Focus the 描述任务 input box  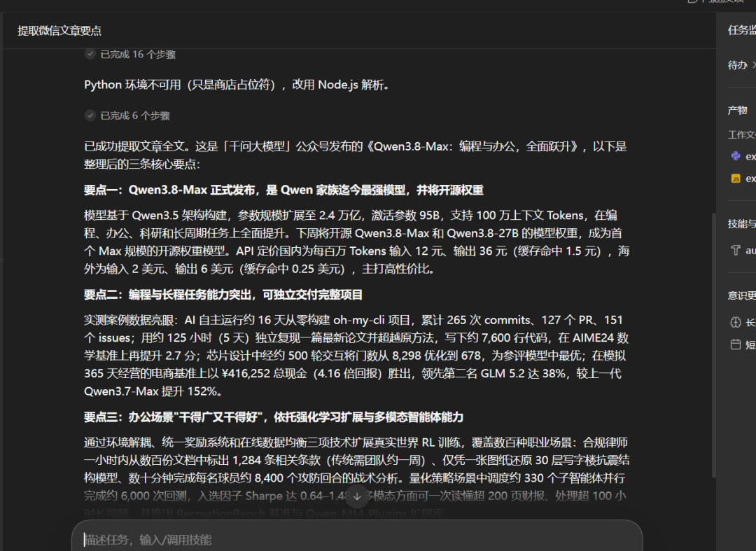pyautogui.click(x=357, y=539)
